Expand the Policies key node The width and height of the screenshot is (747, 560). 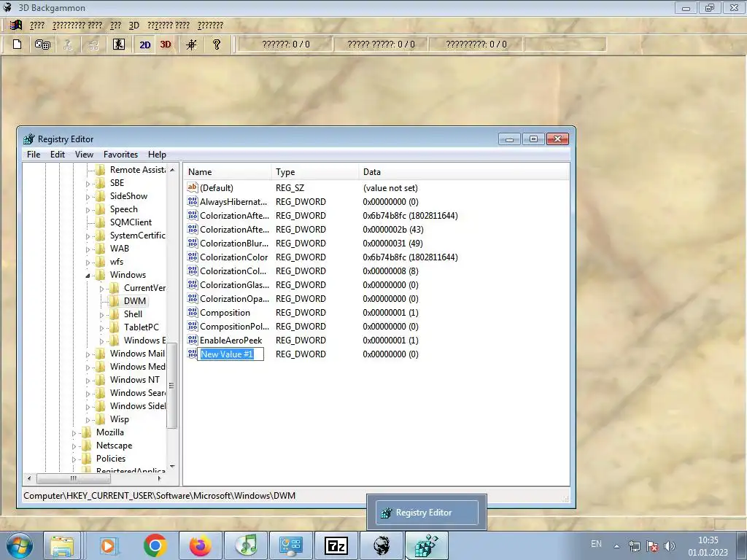[x=74, y=459]
